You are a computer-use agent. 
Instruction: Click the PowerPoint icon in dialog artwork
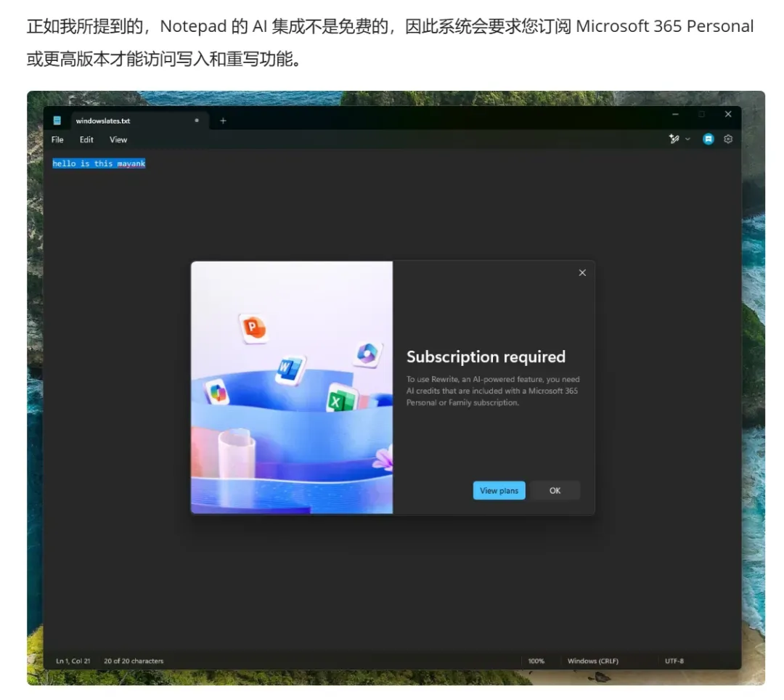[253, 328]
